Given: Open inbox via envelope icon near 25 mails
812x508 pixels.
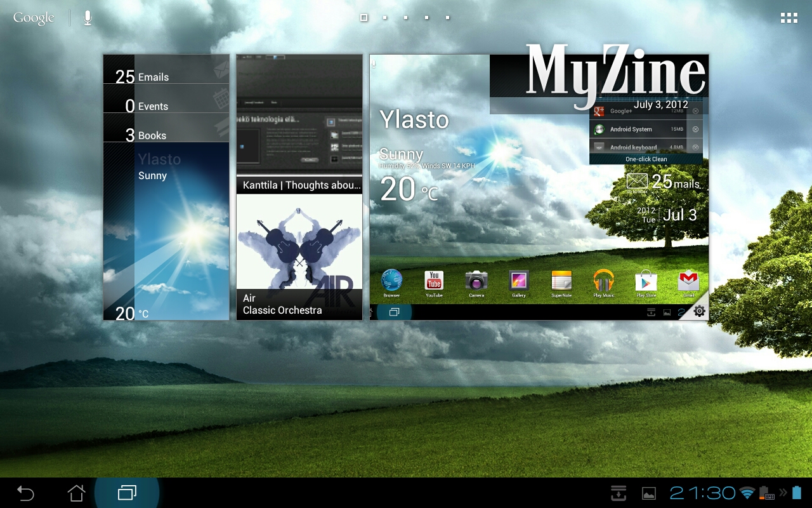Looking at the screenshot, I should click(637, 182).
